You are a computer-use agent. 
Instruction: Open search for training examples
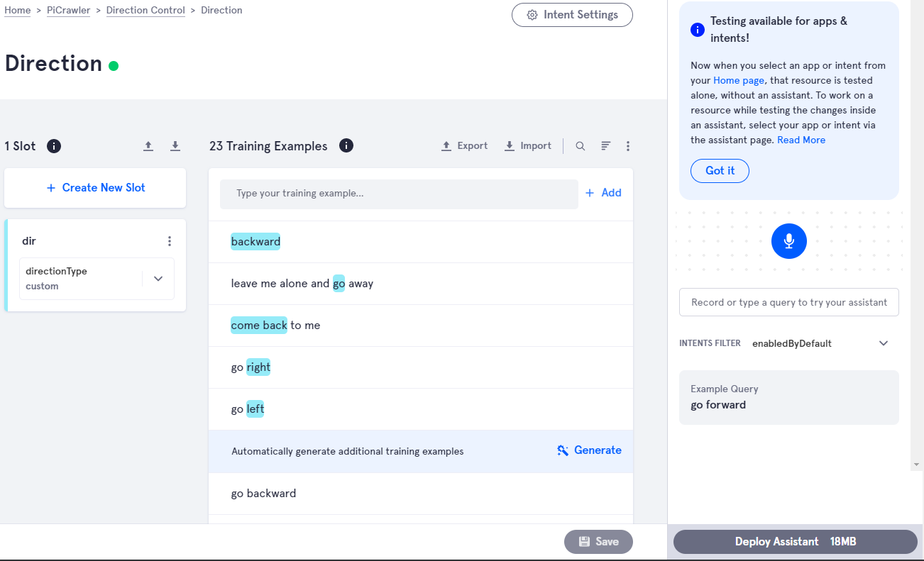tap(581, 146)
